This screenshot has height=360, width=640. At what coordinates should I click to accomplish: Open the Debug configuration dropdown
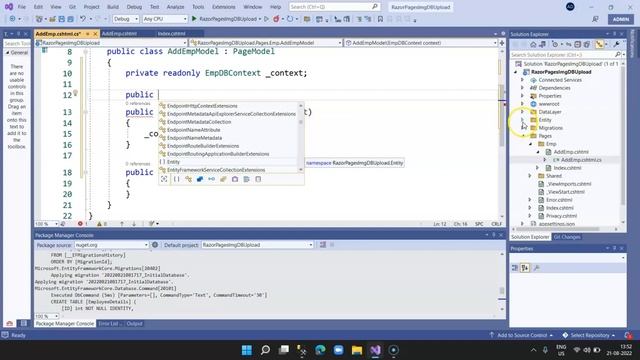click(x=126, y=19)
